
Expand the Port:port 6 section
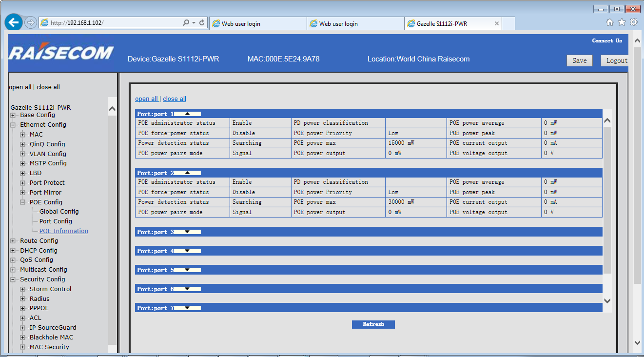[x=187, y=289]
